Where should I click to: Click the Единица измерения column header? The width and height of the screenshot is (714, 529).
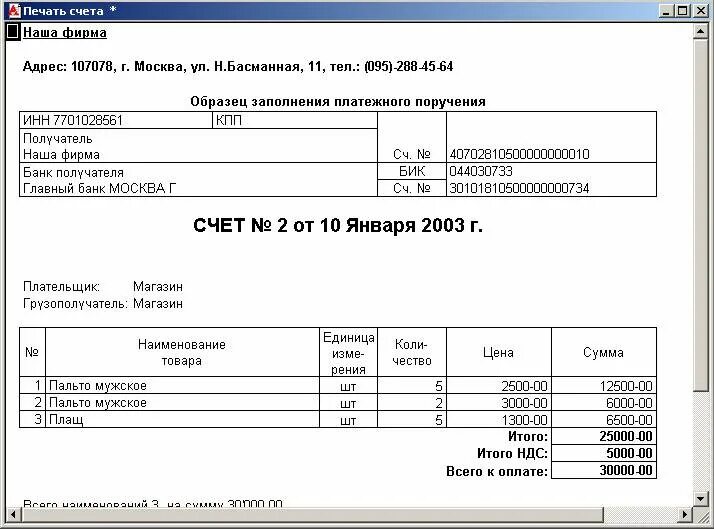[348, 353]
